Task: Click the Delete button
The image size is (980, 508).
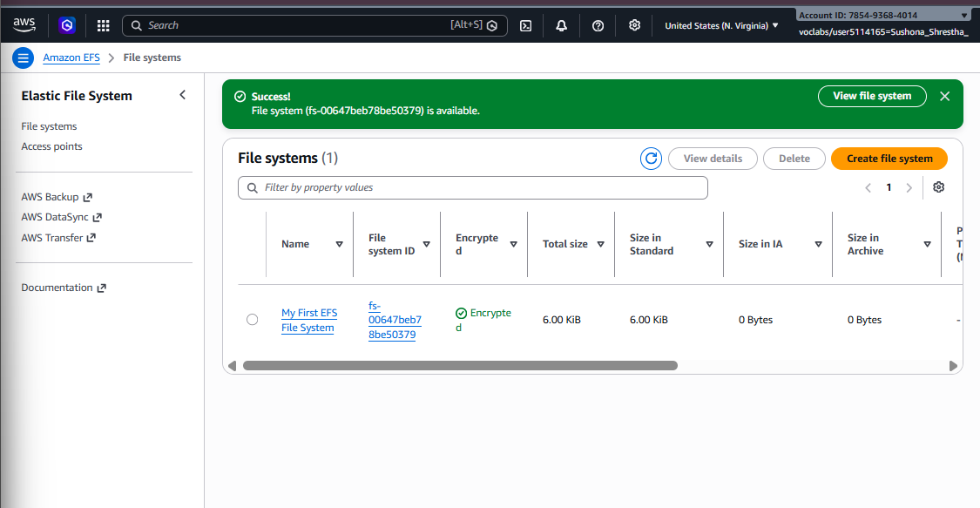Action: [794, 159]
